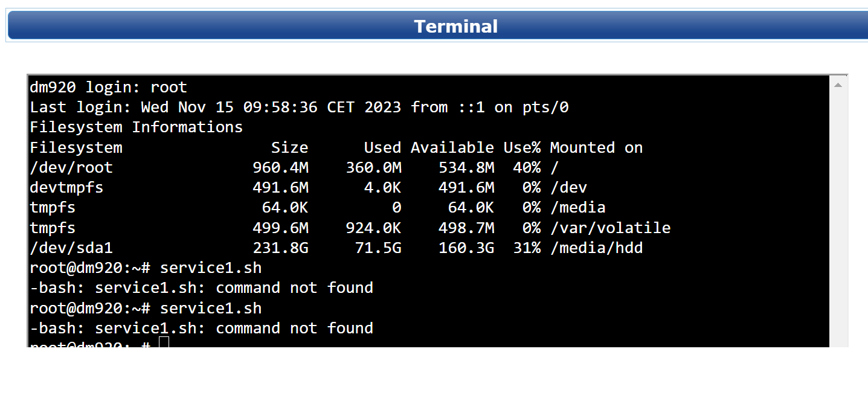Image resolution: width=868 pixels, height=401 pixels.
Task: Click the /dev/root filesystem entry
Action: (71, 167)
